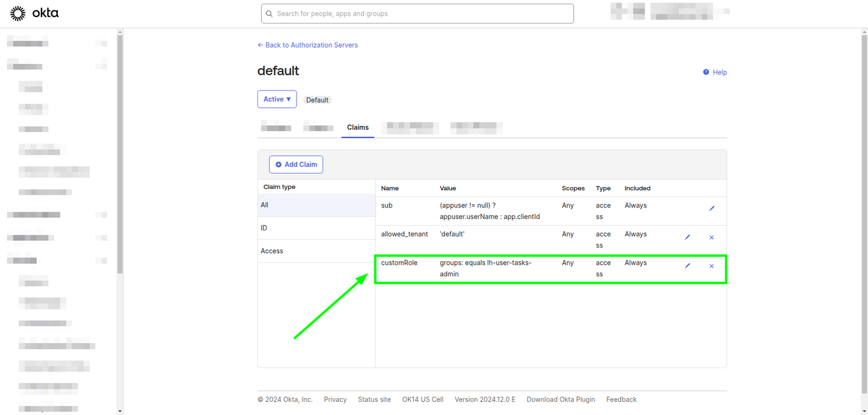Download the Okta Plugin
Screen dimensions: 868x415
tap(561, 399)
